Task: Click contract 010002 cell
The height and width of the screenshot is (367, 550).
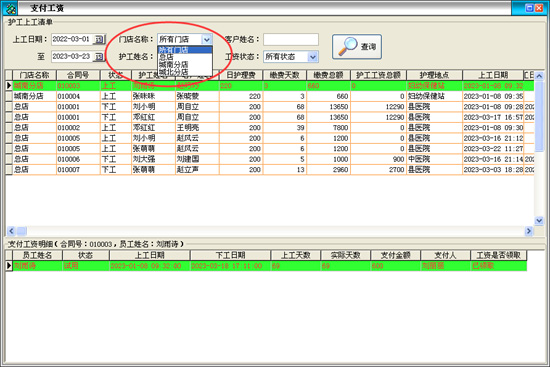Action: click(78, 128)
